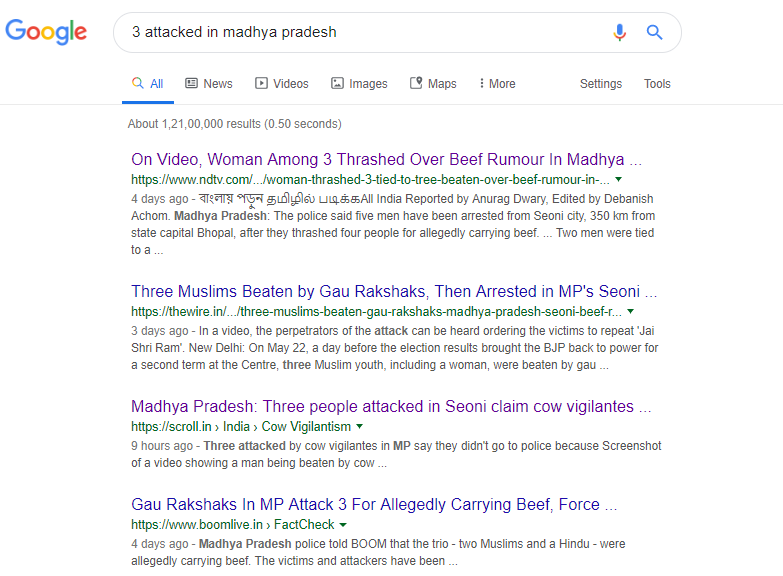This screenshot has width=783, height=576.
Task: Click the boomlive.in FactCheck breadcrumb URL
Action: click(232, 525)
